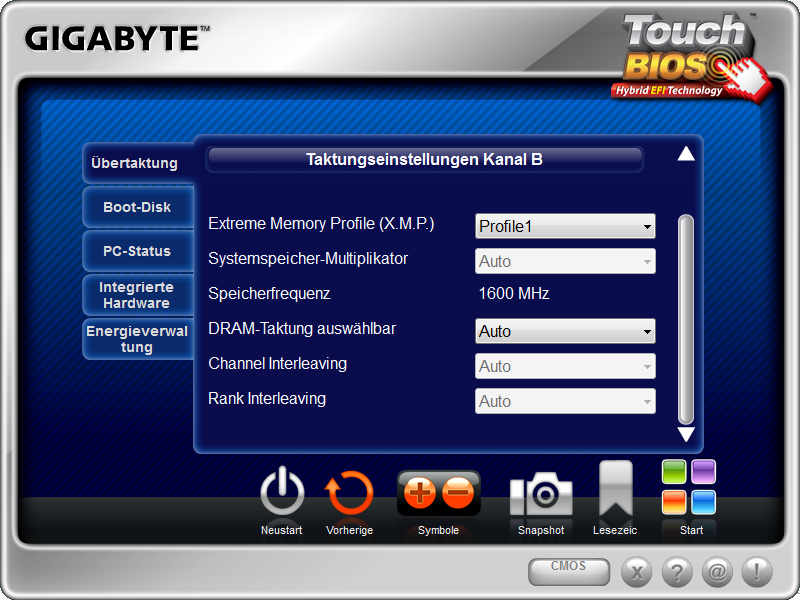Switch to the Boot-Disk tab
Screen dimensions: 800x600
pyautogui.click(x=138, y=207)
